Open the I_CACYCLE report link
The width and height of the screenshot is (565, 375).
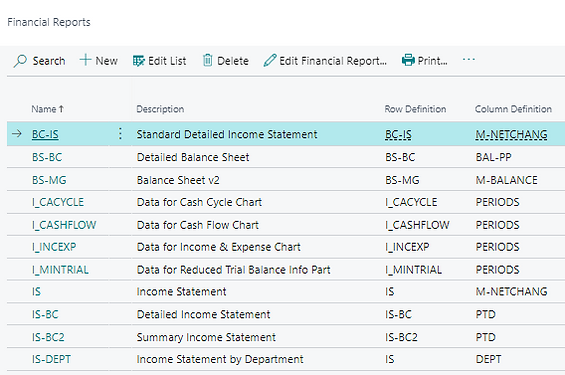pos(58,202)
